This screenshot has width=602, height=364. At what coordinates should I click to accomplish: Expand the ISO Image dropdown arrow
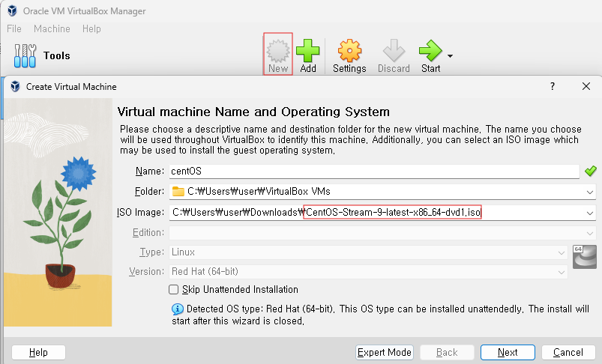(x=590, y=213)
